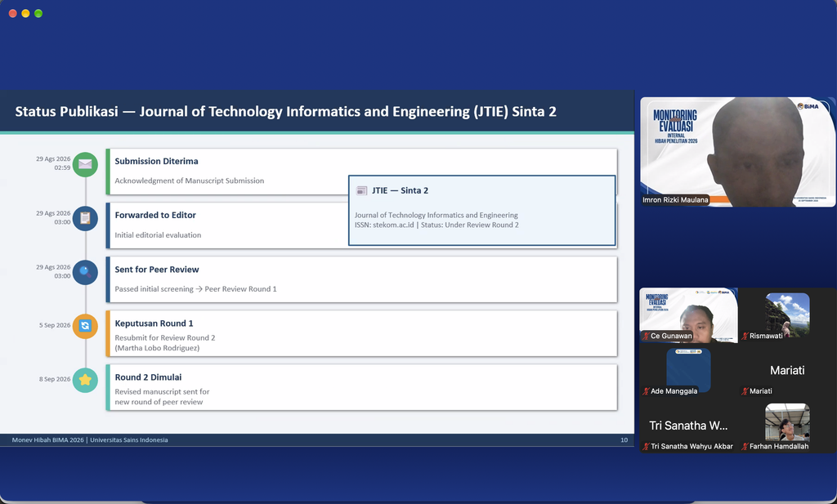
Task: Click the magnifier Sent for Peer Review icon
Action: click(x=85, y=273)
